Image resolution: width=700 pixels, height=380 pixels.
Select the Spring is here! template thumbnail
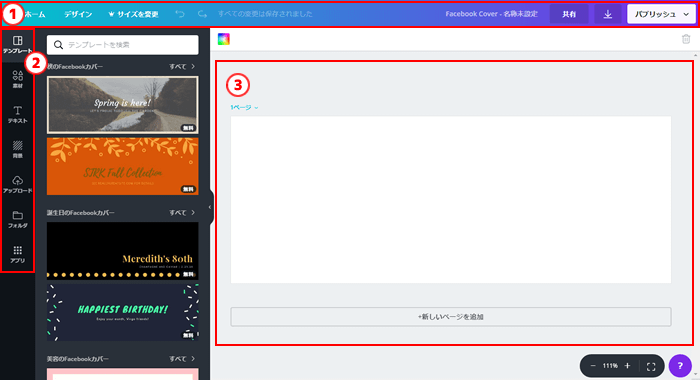coord(123,104)
